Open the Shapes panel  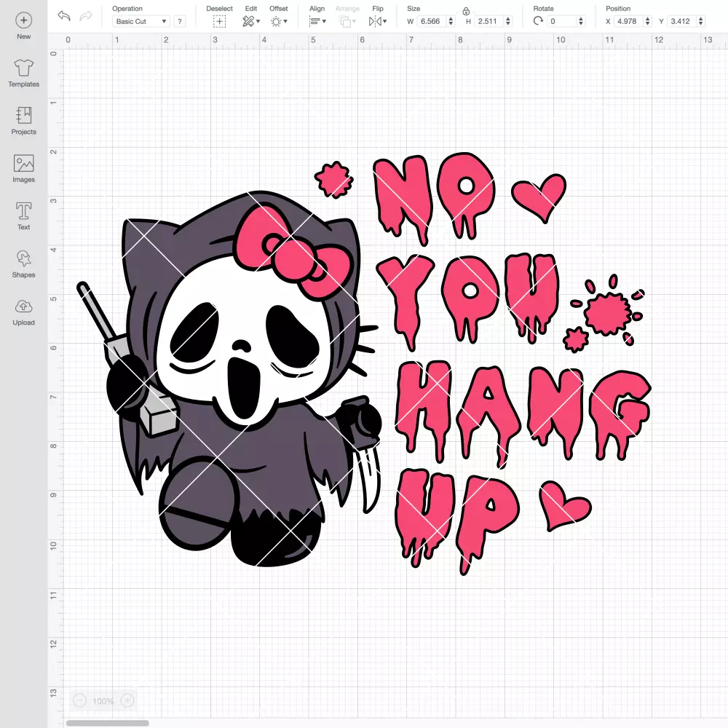pyautogui.click(x=24, y=264)
